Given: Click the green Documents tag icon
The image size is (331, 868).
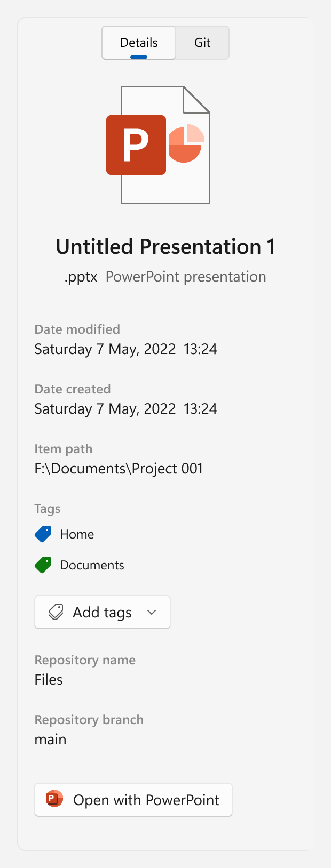Looking at the screenshot, I should (43, 564).
